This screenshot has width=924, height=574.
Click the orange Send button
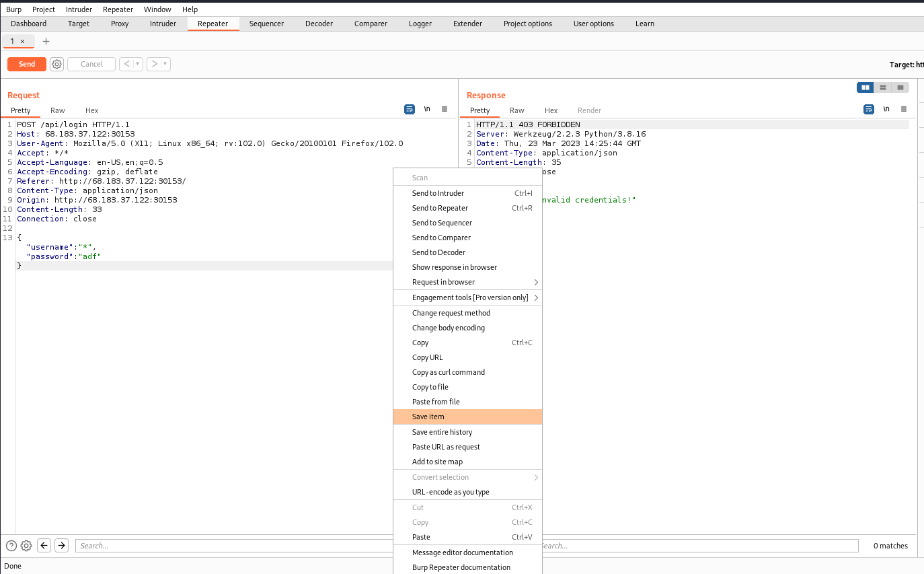coord(26,64)
